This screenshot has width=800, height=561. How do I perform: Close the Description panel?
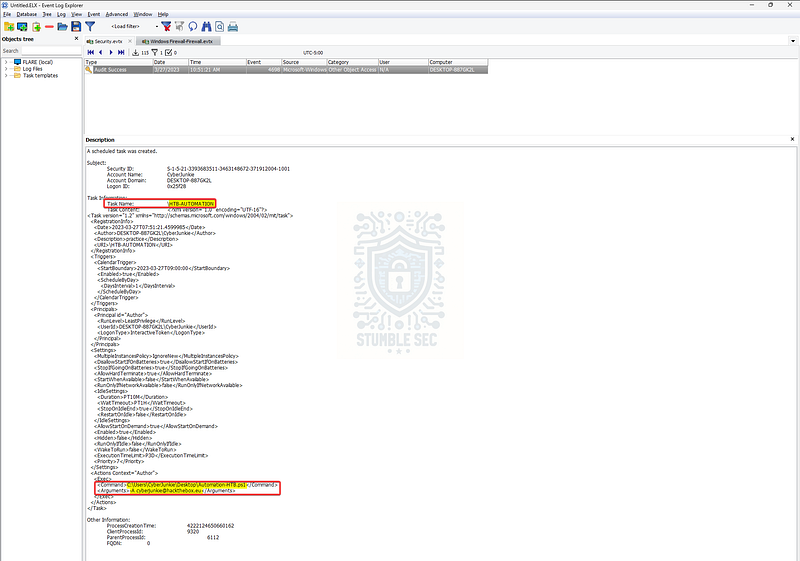(792, 139)
